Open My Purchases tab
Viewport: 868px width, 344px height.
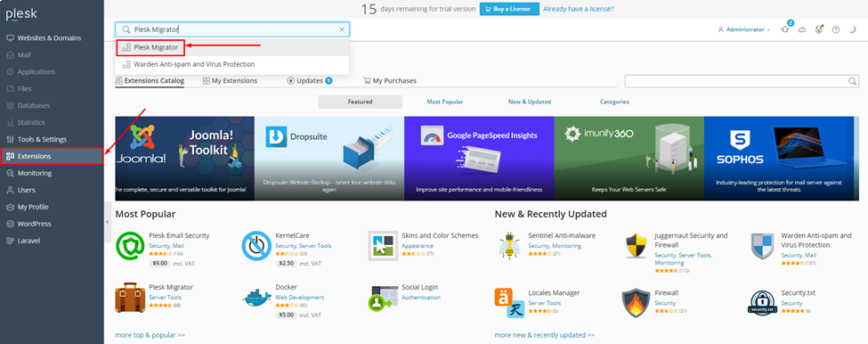pyautogui.click(x=390, y=81)
